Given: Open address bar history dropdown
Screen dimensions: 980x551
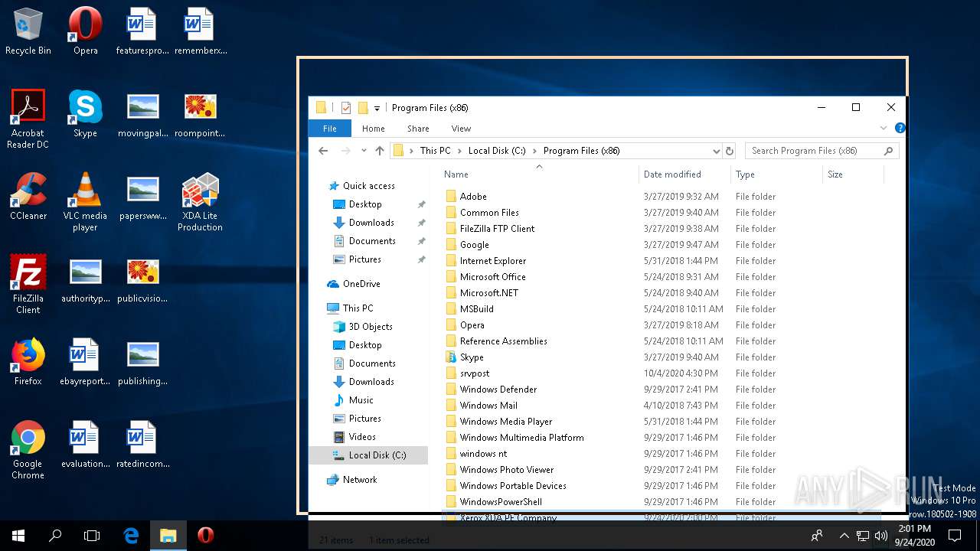Looking at the screenshot, I should tap(716, 151).
